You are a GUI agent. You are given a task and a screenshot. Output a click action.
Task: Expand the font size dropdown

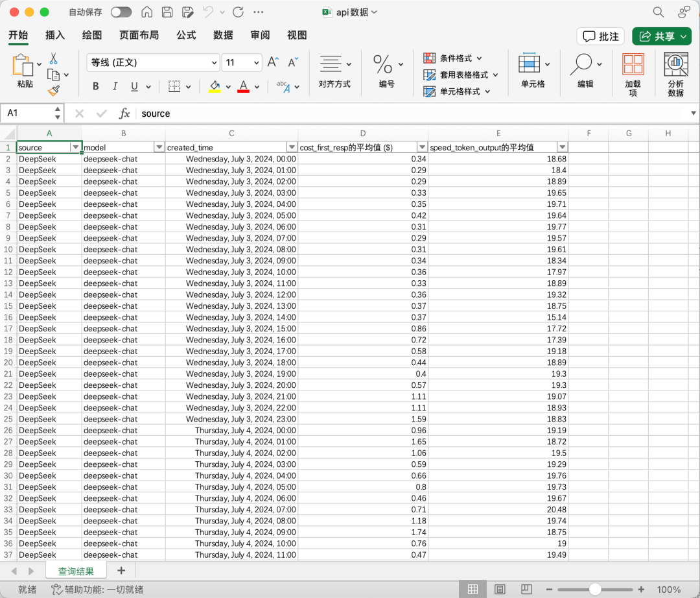(x=256, y=63)
